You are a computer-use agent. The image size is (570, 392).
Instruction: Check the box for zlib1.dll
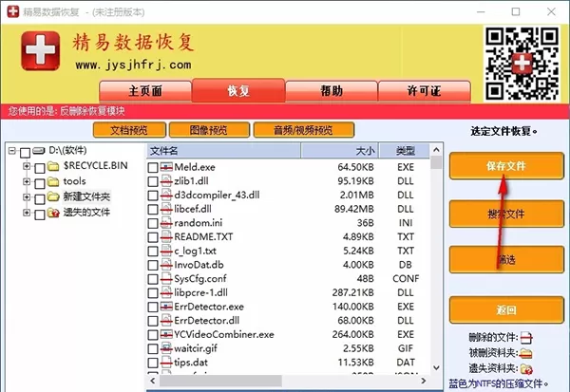[x=153, y=181]
